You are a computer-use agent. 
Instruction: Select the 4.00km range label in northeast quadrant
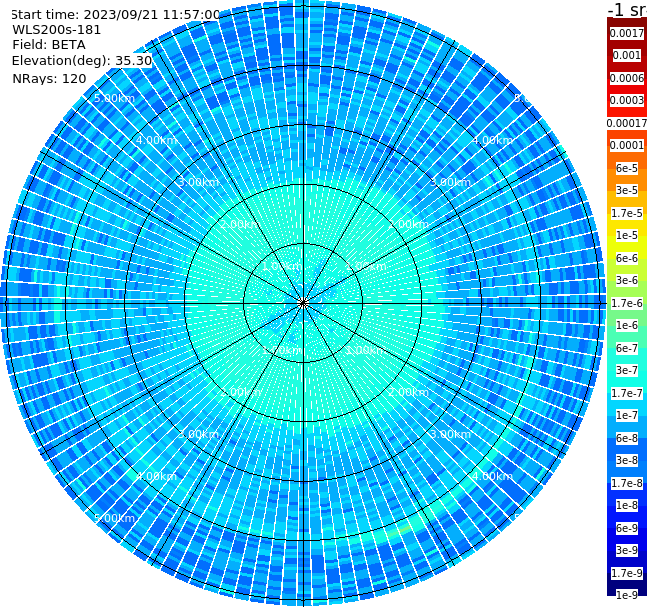coord(492,140)
